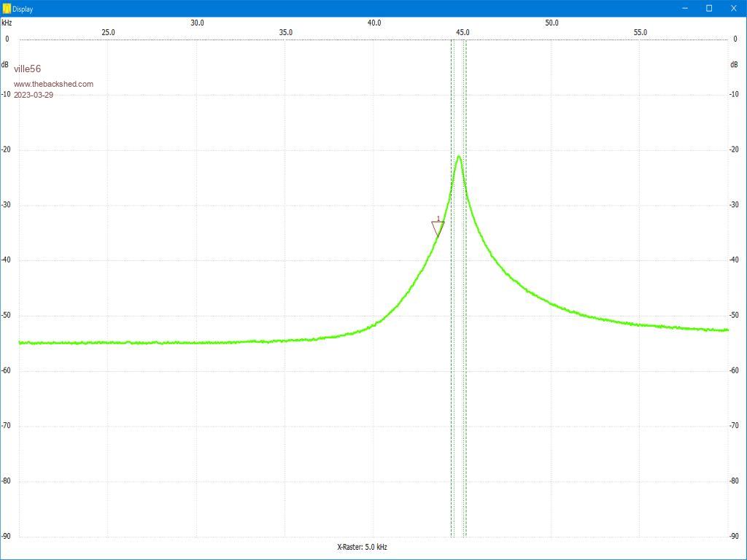Click the kHz unit label
Viewport: 747px width, 560px height.
[x=7, y=23]
